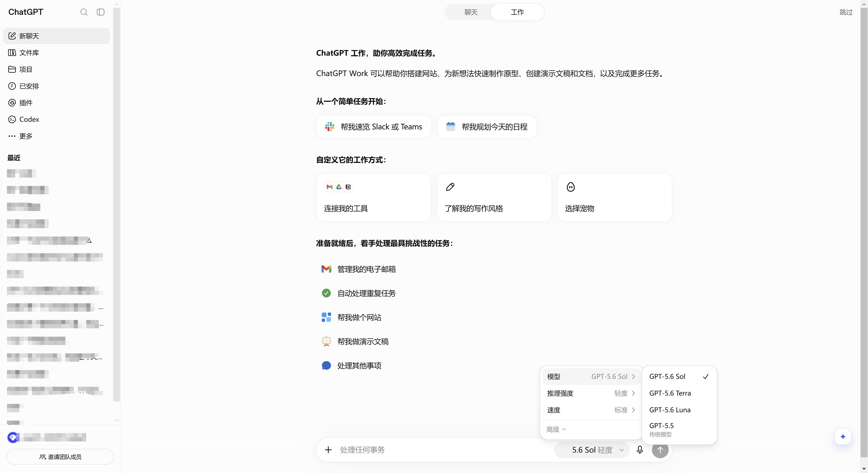Expand 更多 sidebar options
Viewport: 868px width, 473px height.
pos(56,136)
